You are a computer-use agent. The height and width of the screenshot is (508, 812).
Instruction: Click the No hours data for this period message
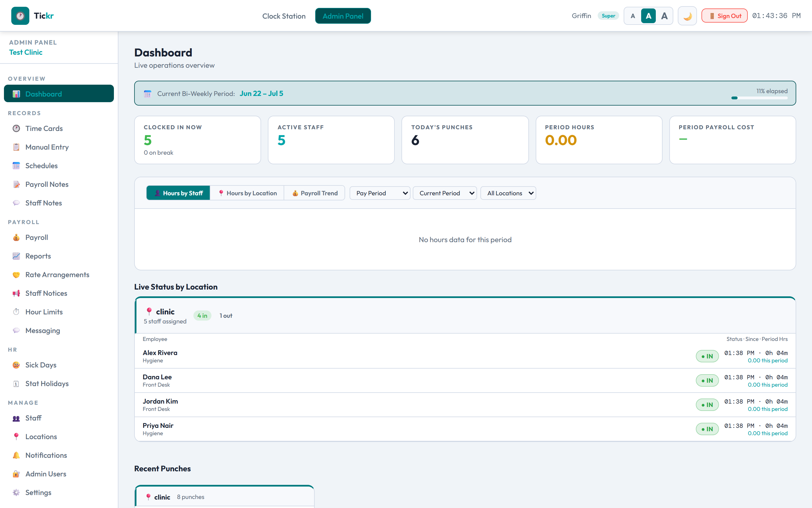(x=465, y=240)
